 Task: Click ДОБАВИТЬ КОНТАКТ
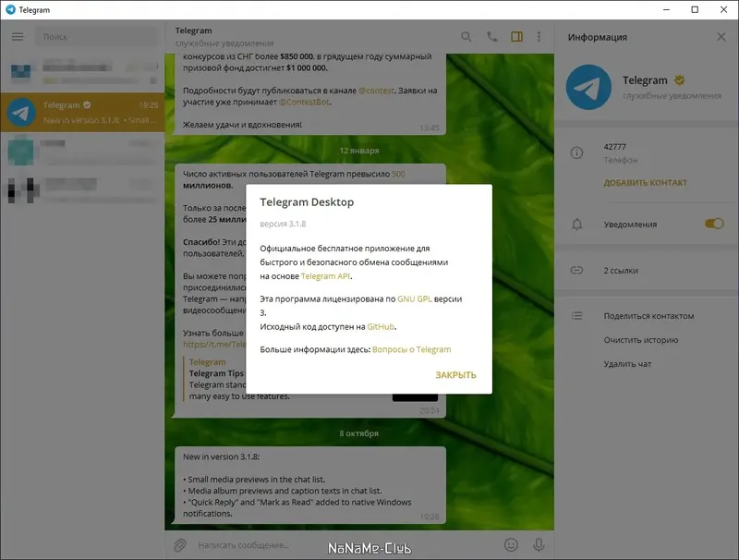tap(645, 182)
